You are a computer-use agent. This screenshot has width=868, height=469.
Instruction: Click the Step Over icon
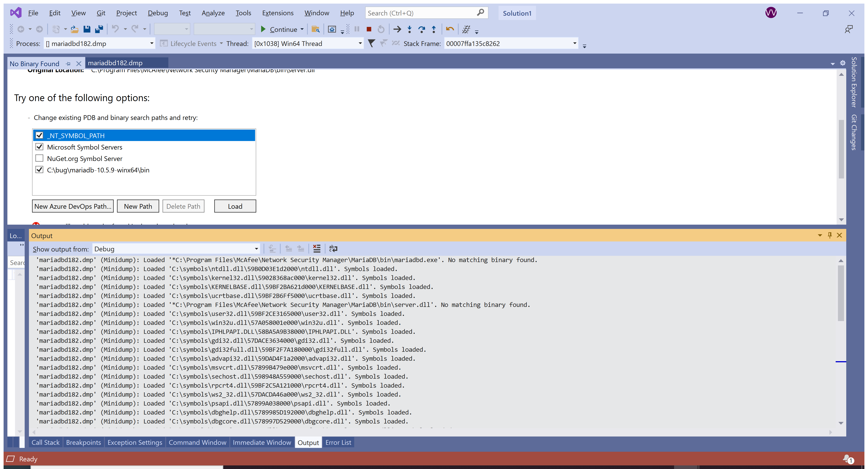(x=421, y=29)
